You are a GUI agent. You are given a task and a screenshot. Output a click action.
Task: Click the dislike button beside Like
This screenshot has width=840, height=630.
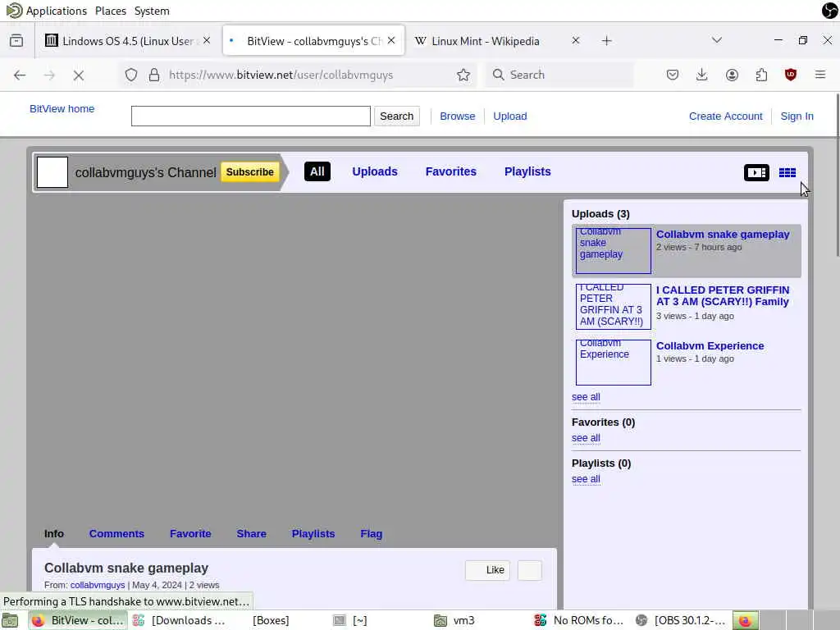[x=530, y=570]
